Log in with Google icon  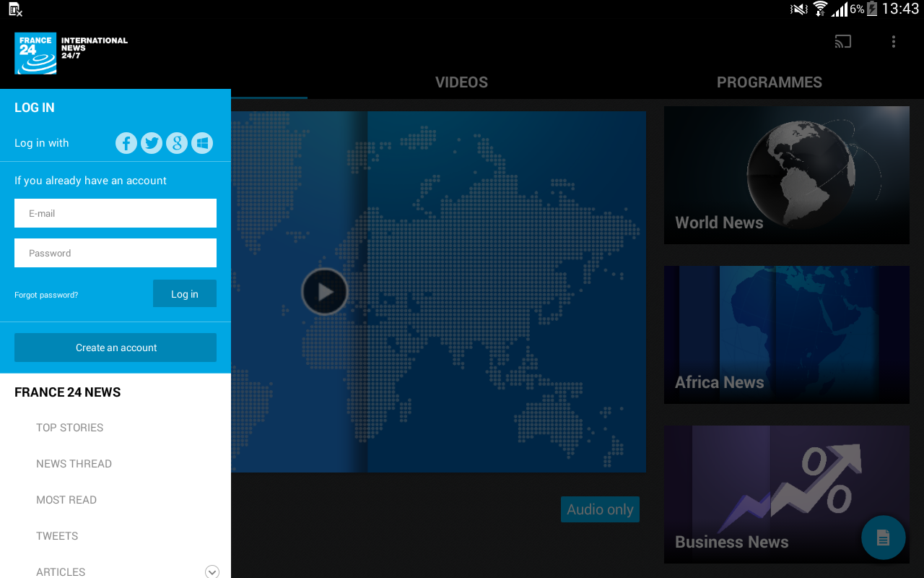[177, 143]
